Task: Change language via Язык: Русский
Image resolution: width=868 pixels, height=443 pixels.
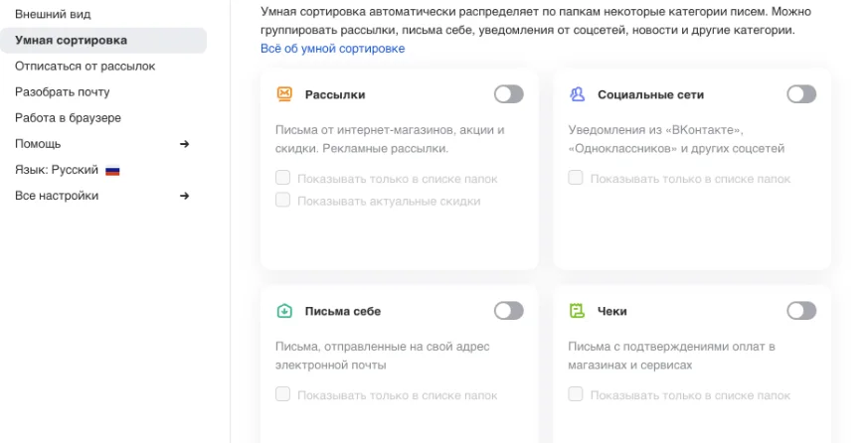Action: pyautogui.click(x=57, y=170)
